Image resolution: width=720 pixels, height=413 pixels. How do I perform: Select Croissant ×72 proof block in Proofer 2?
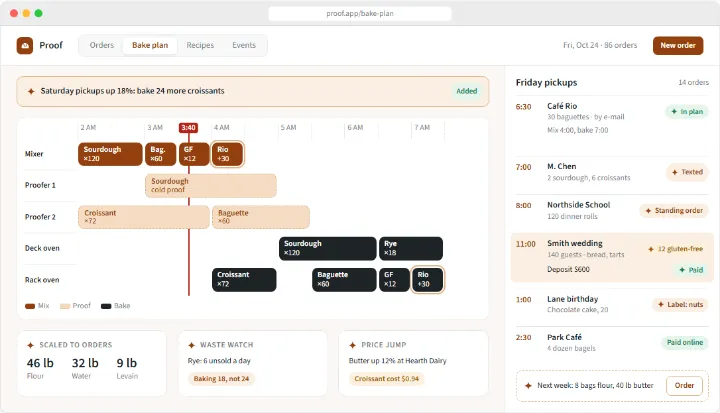tap(144, 217)
